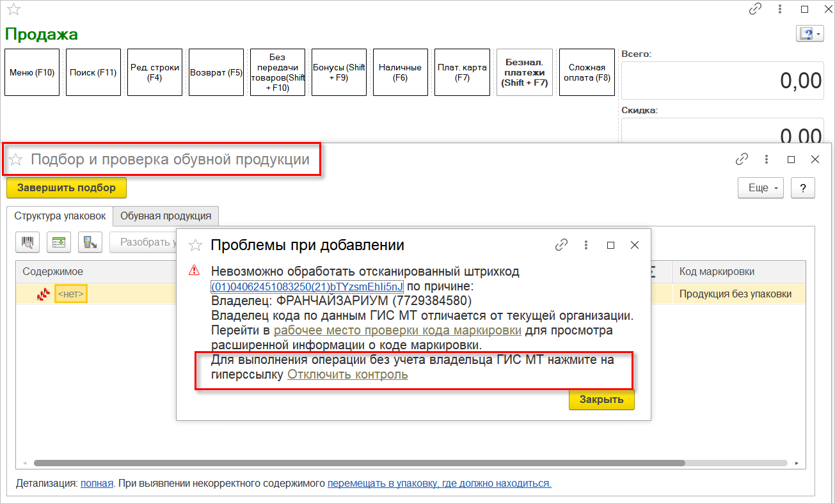Open three-dots menu in the Проблемы при добавлении dialog
Viewport: 835px width, 504px height.
[x=586, y=245]
